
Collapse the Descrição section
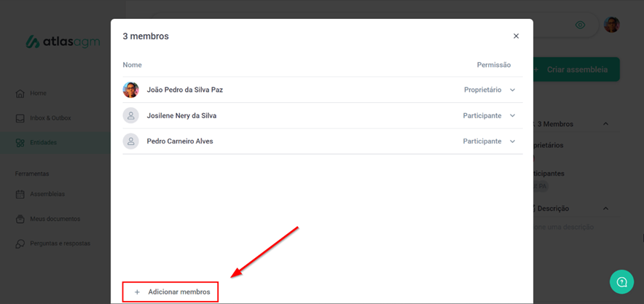[x=605, y=208]
